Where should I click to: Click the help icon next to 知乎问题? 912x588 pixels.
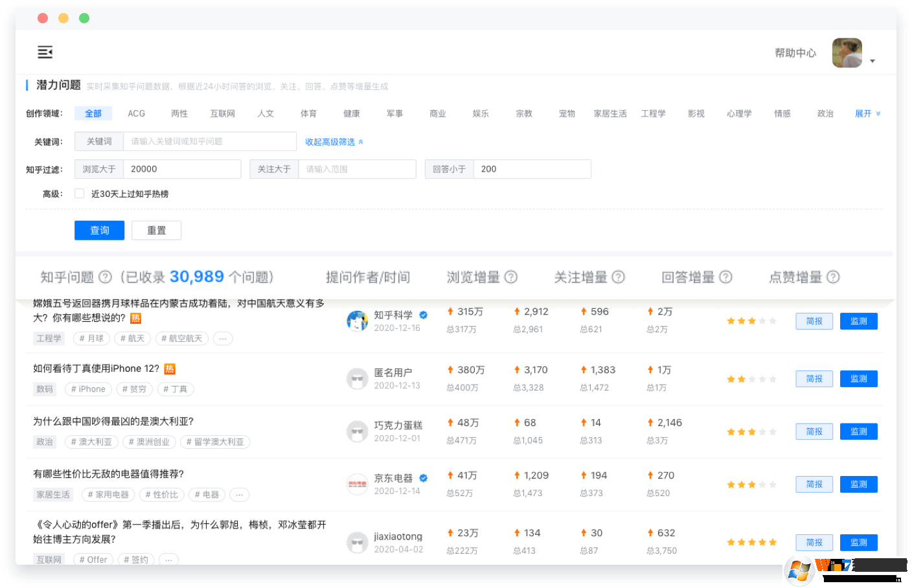click(104, 277)
